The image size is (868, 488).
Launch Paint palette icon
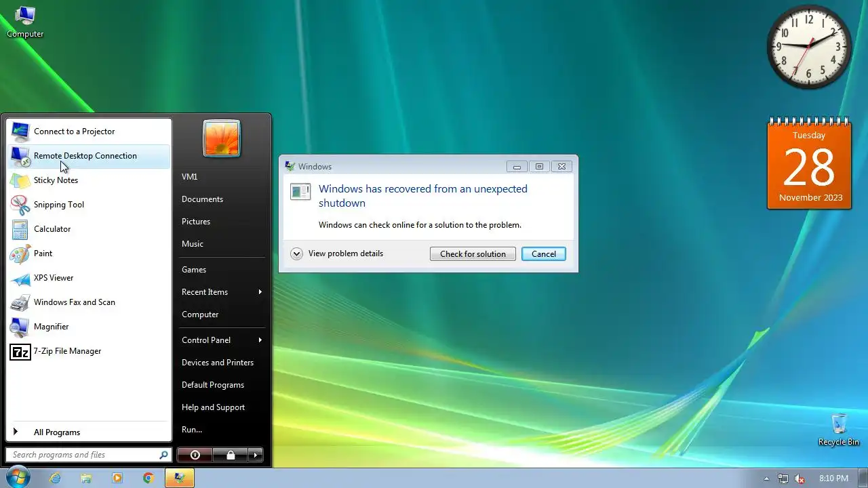pos(20,253)
